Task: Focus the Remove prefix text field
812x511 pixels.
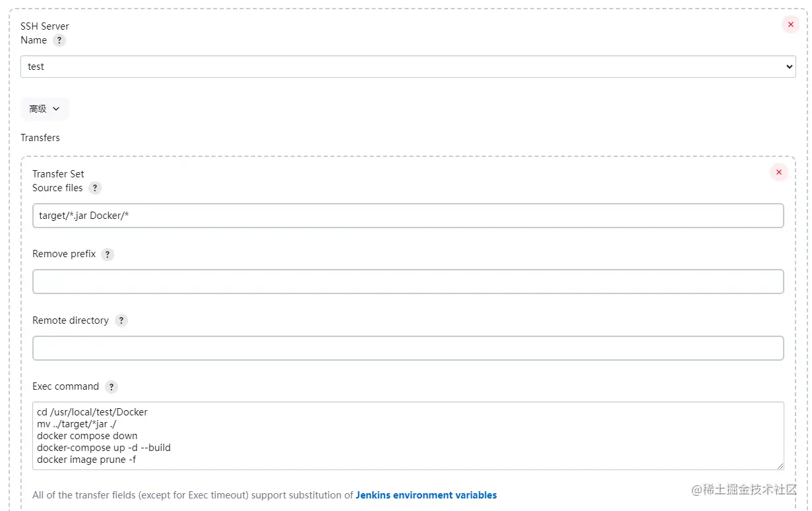Action: coord(408,282)
